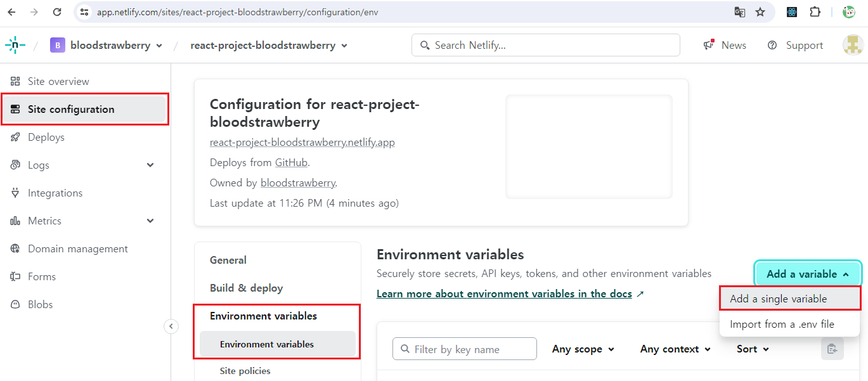Choose Import from a .env file
Screen dimensions: 868x381
click(790, 324)
